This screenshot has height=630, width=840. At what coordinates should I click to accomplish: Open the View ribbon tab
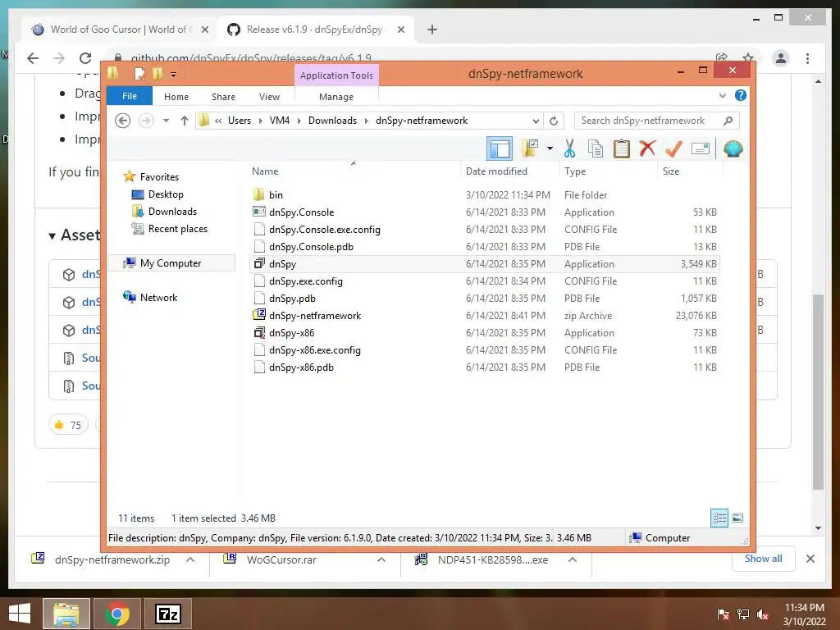tap(269, 97)
